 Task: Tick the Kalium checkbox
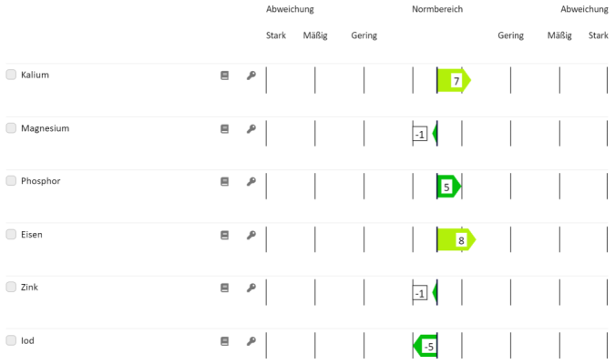coord(11,75)
